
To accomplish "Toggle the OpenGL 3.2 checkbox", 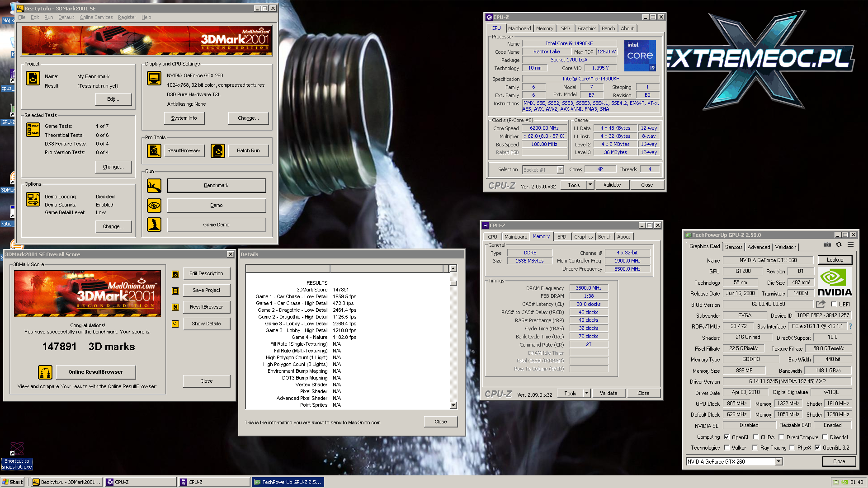I will coord(817,448).
